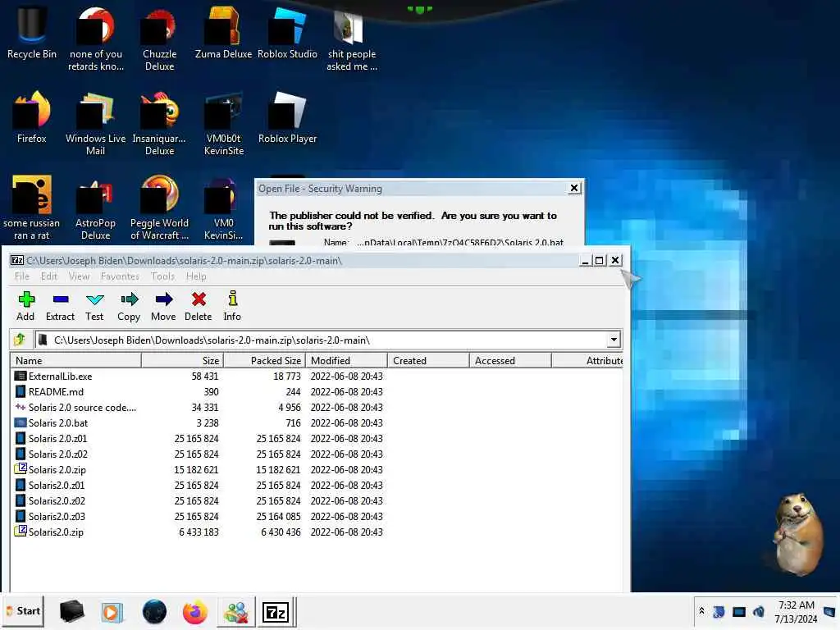This screenshot has width=840, height=630.
Task: Open Firefox from the taskbar
Action: click(x=194, y=612)
